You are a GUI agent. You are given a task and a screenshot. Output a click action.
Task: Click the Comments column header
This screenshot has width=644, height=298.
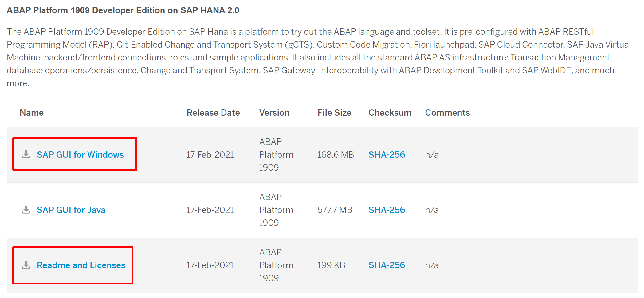[x=447, y=113]
